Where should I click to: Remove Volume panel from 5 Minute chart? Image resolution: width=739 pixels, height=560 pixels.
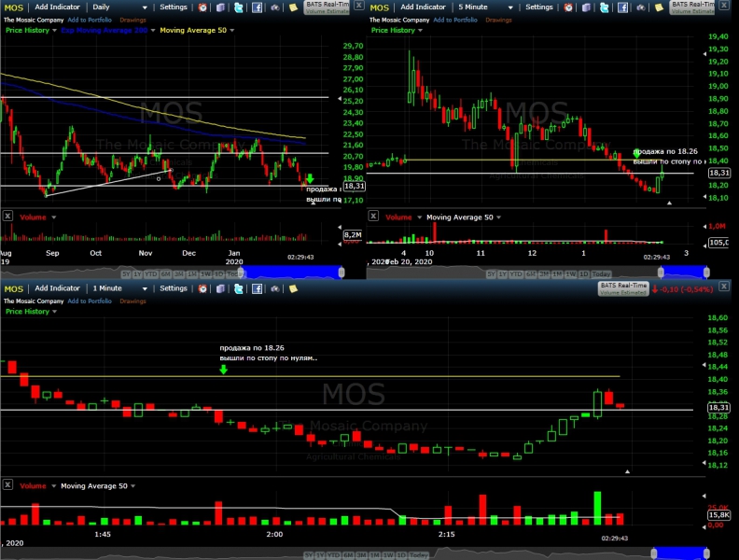pos(373,216)
